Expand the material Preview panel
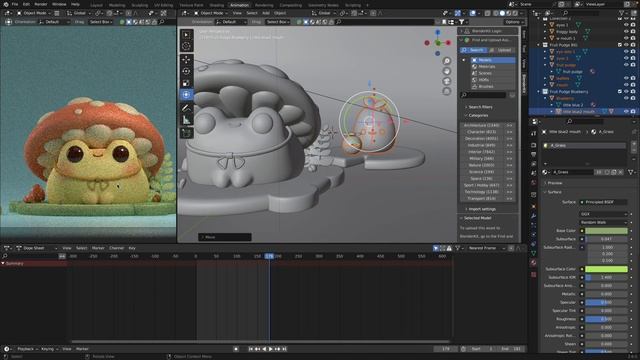The width and height of the screenshot is (640, 360). 554,183
